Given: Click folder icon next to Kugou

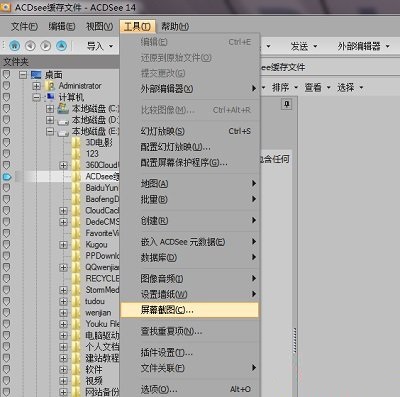Looking at the screenshot, I should pyautogui.click(x=76, y=245).
